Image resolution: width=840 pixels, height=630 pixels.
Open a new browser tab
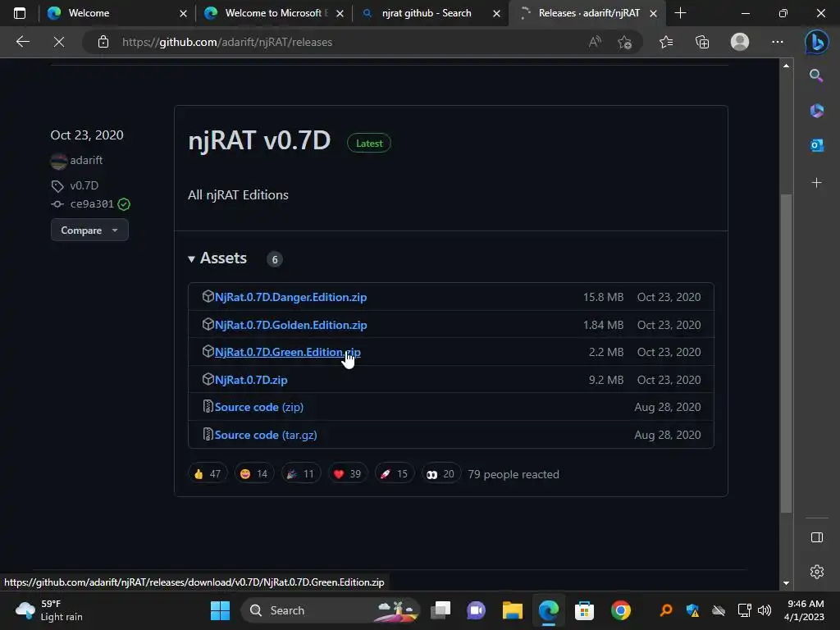coord(680,13)
